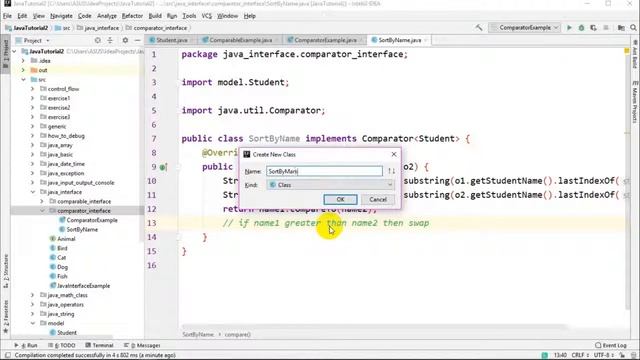Collapse the java_interface package
Image resolution: width=640 pixels, height=360 pixels.
pyautogui.click(x=33, y=192)
